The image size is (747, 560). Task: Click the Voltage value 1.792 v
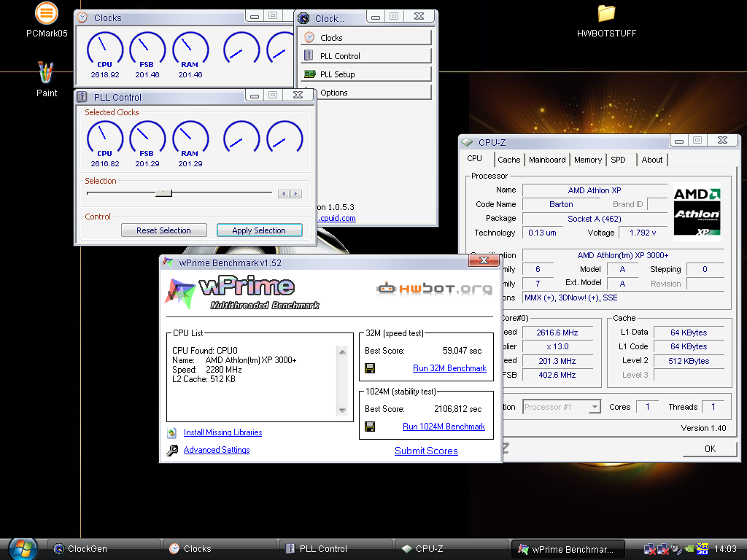(x=643, y=233)
